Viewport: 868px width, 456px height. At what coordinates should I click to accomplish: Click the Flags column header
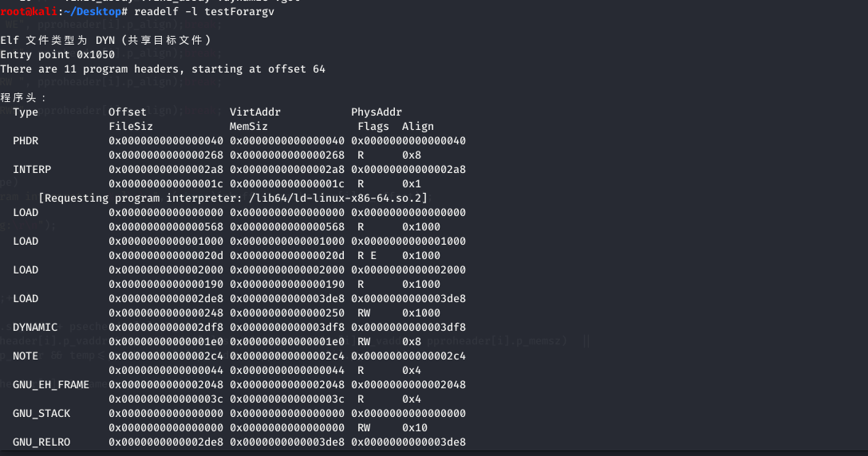tap(373, 127)
